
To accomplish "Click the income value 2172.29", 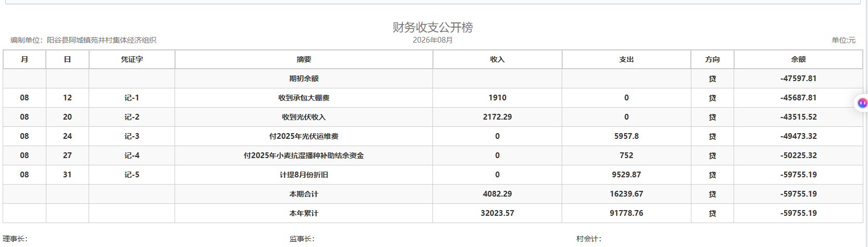I will tap(497, 117).
